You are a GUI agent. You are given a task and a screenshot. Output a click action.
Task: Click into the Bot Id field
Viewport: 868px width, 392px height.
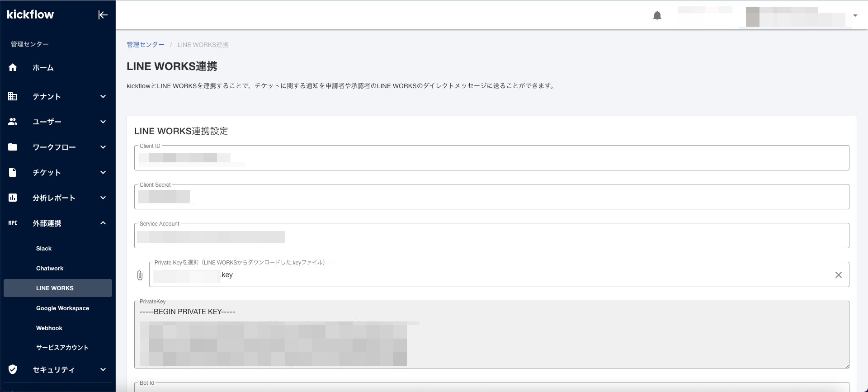[491, 387]
